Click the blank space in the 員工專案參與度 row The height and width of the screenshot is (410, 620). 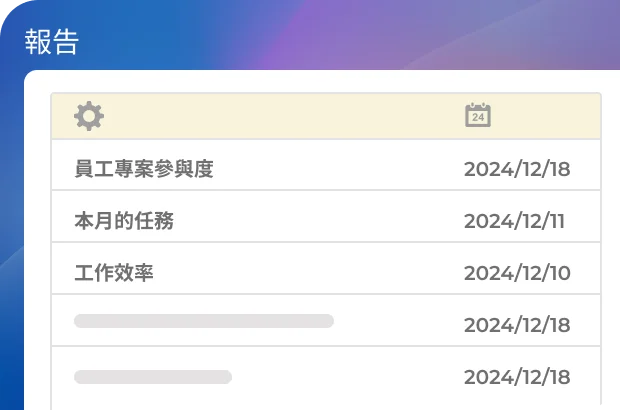click(340, 169)
